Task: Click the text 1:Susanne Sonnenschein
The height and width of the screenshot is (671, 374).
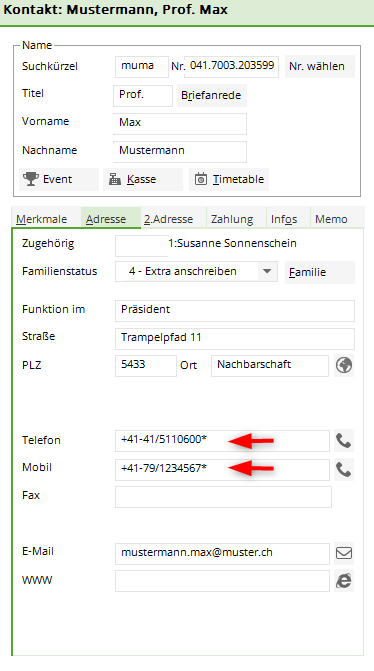Action: [232, 243]
